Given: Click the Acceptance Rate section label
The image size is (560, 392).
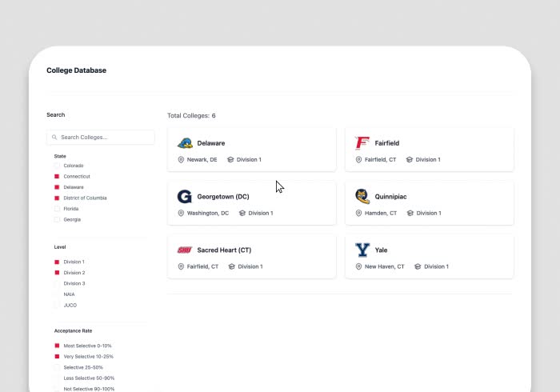Looking at the screenshot, I should pos(74,331).
